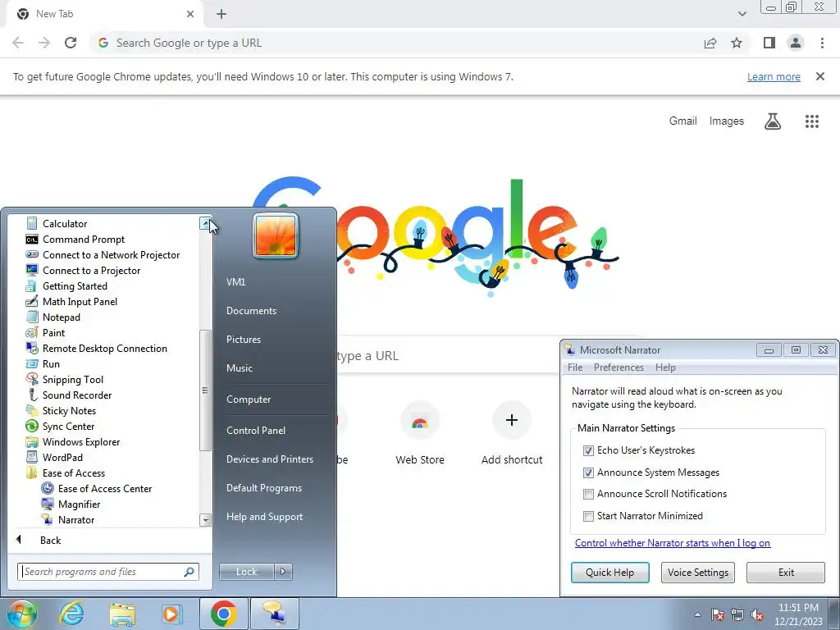The image size is (840, 630).
Task: Open Narrator File menu
Action: click(575, 367)
